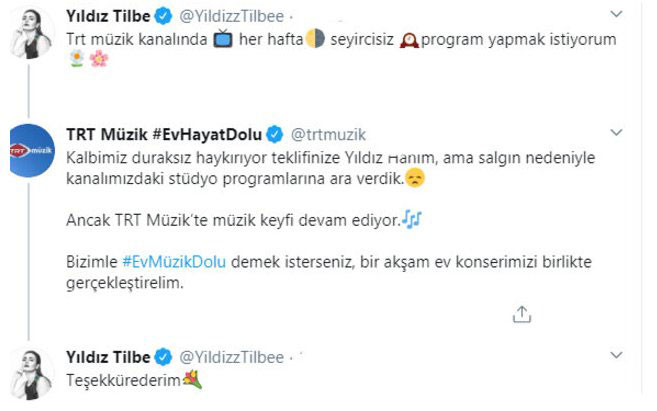This screenshot has width=657, height=411.
Task: Click the share icon under TRT Müzik's reply
Action: [x=521, y=314]
